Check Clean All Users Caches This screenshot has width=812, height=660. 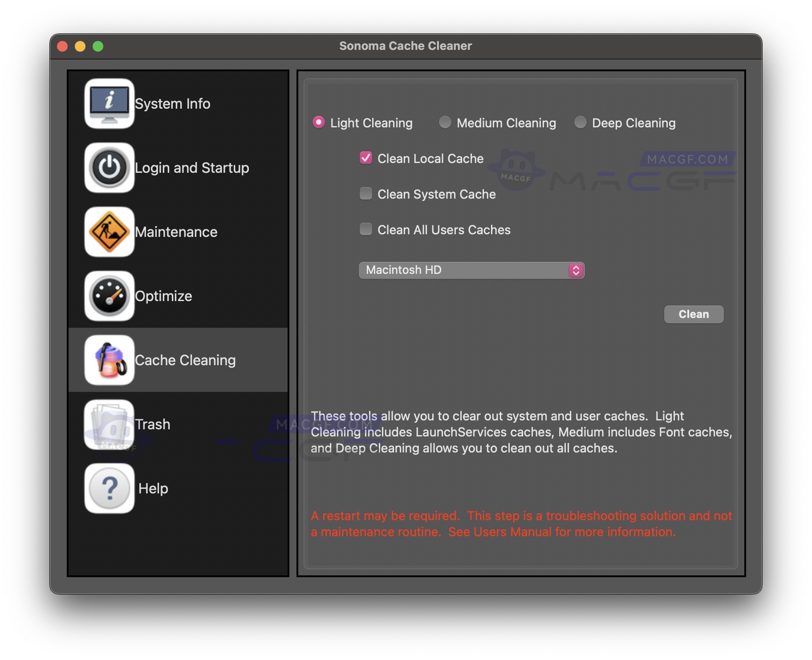(365, 229)
